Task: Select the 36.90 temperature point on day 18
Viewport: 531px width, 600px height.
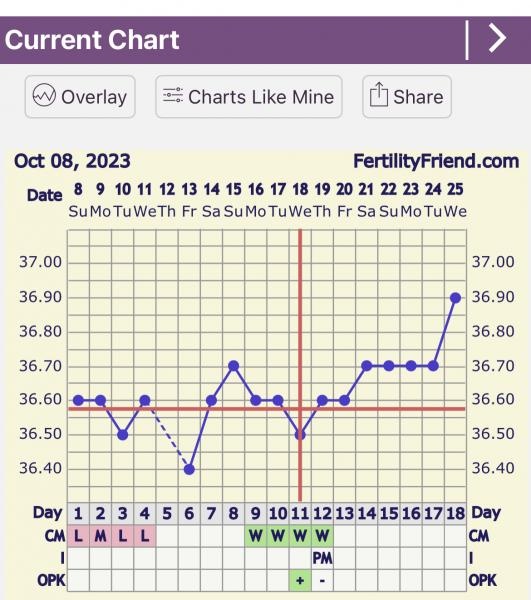Action: coord(455,298)
